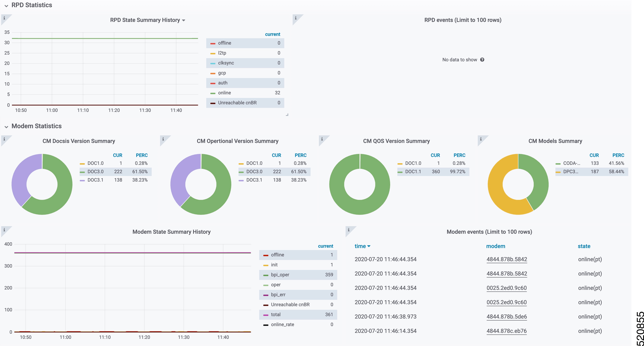Sort modem events by modem column
Viewport: 644px width, 346px height.
495,246
